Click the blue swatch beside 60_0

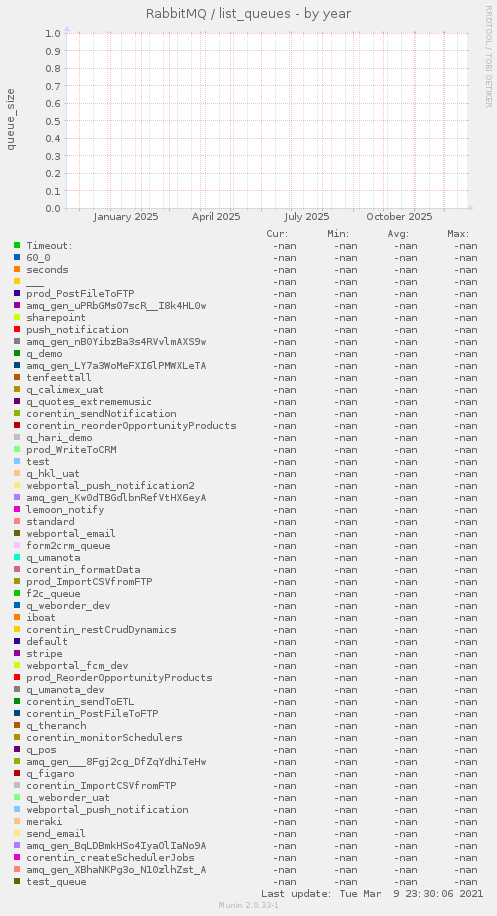[x=17, y=258]
